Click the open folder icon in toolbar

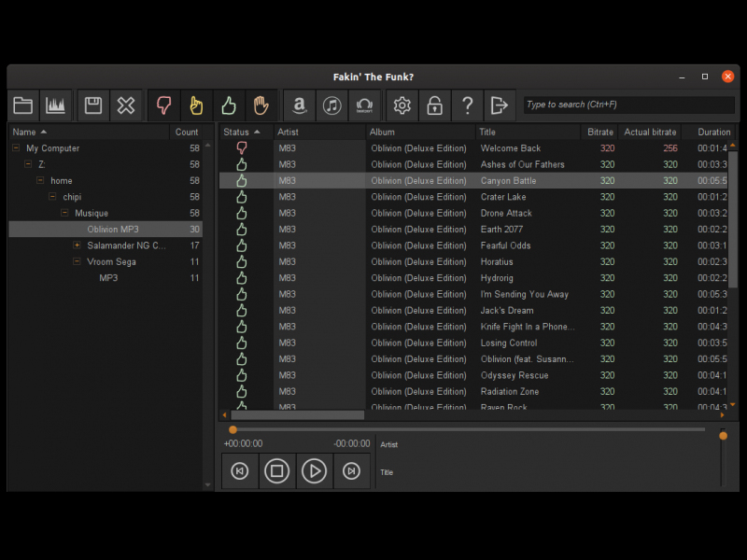coord(23,105)
